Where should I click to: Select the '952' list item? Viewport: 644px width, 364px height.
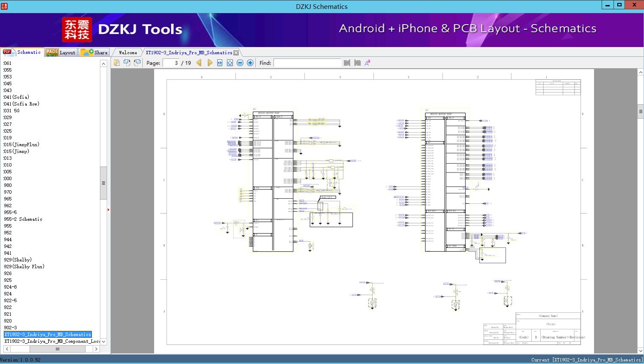(x=8, y=233)
